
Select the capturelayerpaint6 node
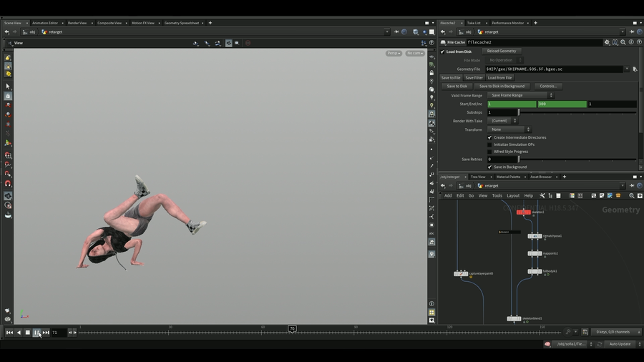(461, 274)
